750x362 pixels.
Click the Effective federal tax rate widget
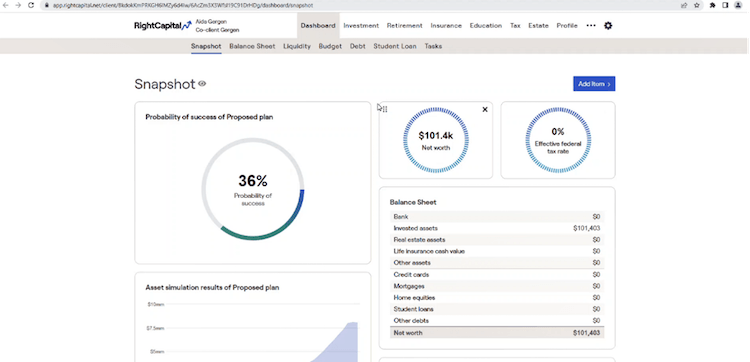[558, 140]
